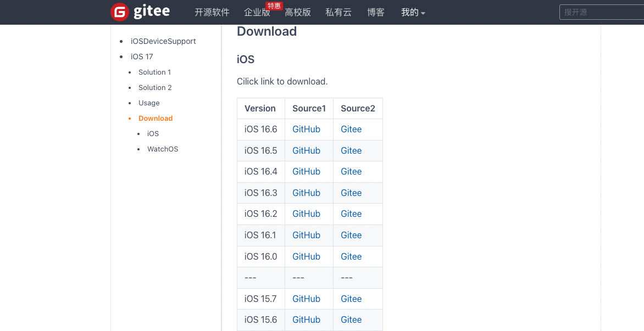
Task: Select the 私有云 nav item
Action: click(x=338, y=12)
